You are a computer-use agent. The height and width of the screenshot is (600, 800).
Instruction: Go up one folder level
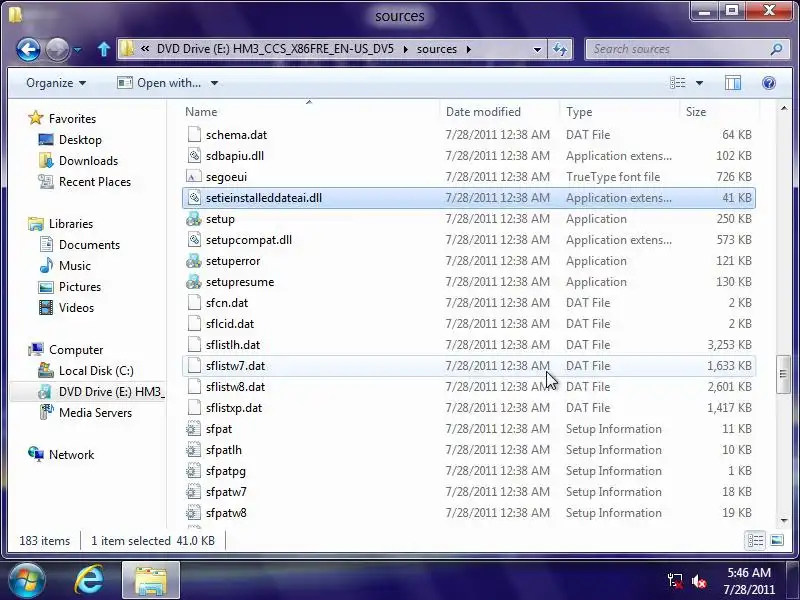[x=104, y=49]
